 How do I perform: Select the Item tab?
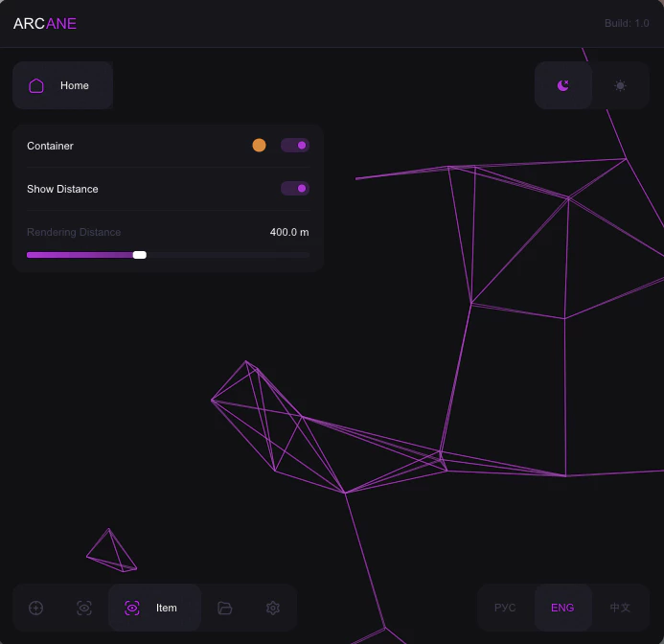point(154,608)
